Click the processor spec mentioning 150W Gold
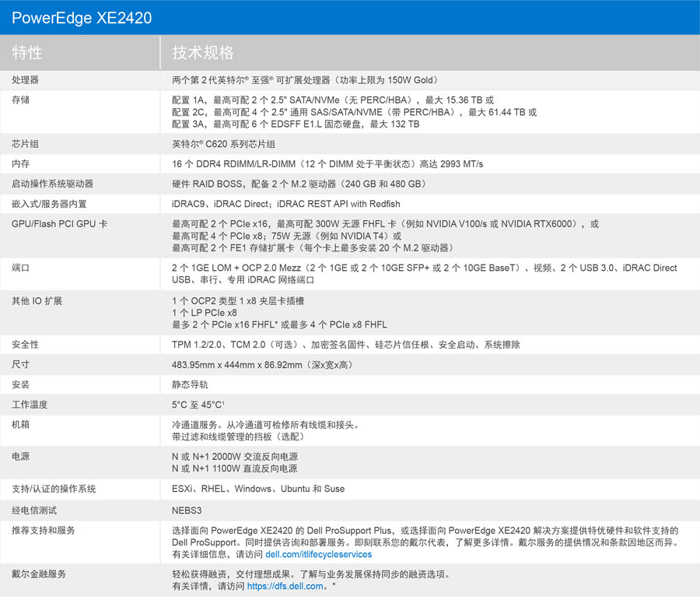This screenshot has height=603, width=700. coord(306,80)
